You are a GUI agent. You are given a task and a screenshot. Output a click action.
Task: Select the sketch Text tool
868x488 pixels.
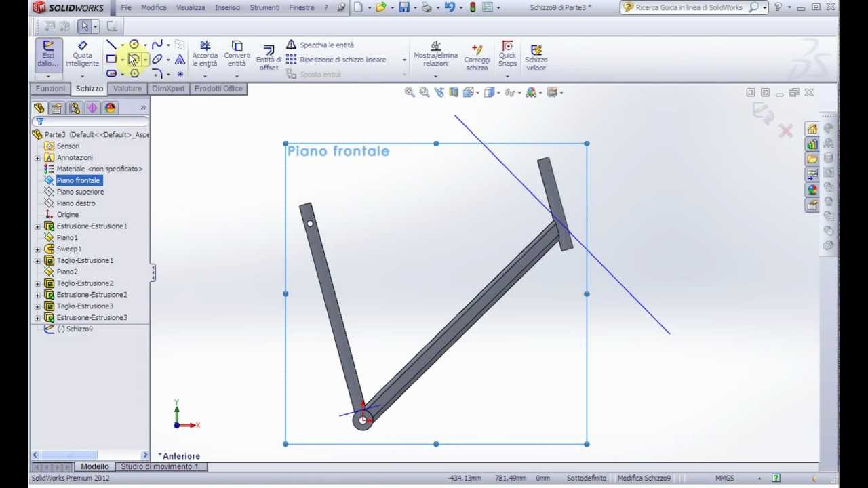click(x=180, y=59)
